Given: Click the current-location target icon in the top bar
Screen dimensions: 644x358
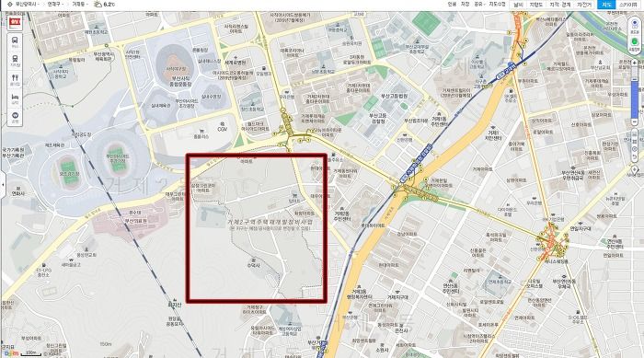Looking at the screenshot, I should 10,4.
